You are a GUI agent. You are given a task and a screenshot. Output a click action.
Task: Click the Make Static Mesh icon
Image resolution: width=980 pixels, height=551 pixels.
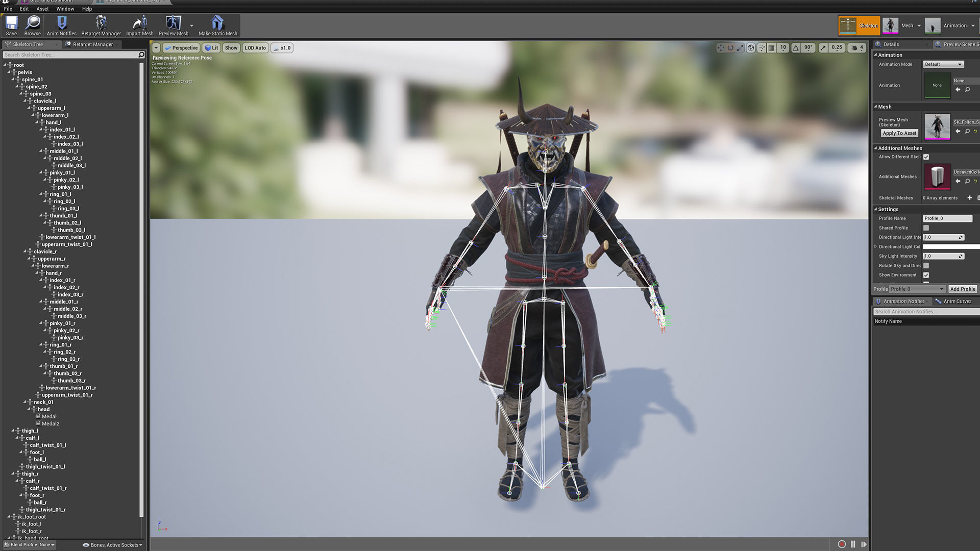coord(217,26)
